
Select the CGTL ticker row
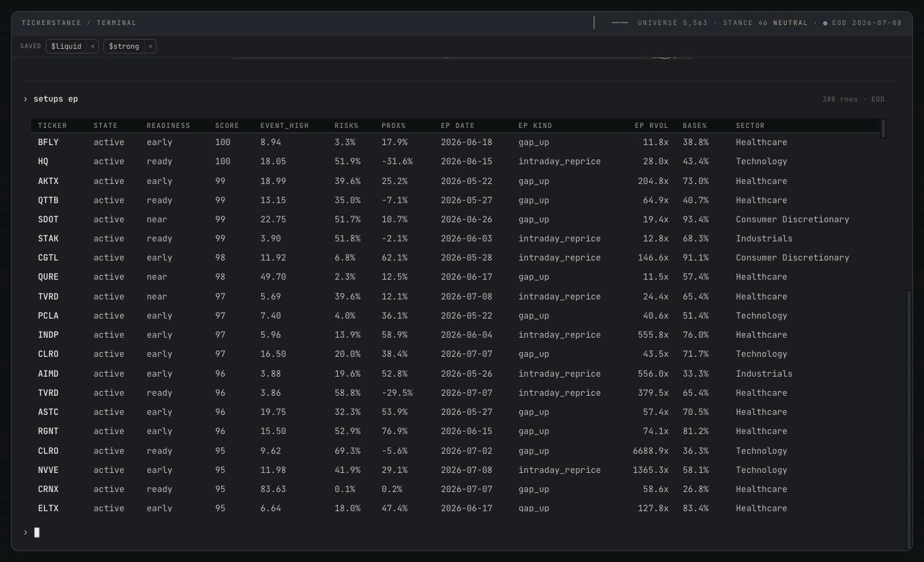tap(455, 258)
